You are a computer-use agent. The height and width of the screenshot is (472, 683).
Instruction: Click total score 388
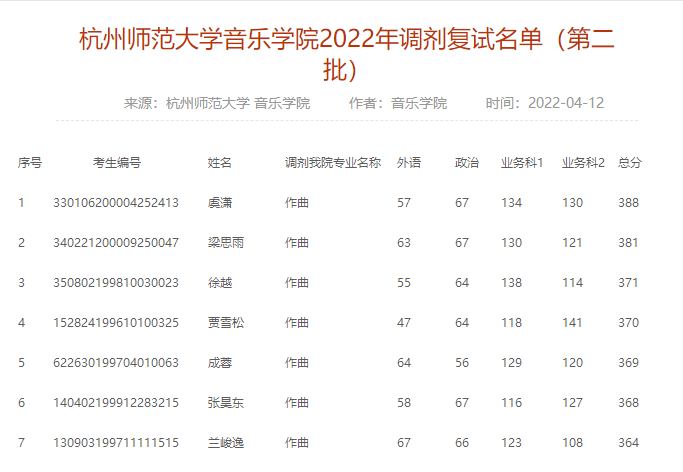click(x=628, y=203)
